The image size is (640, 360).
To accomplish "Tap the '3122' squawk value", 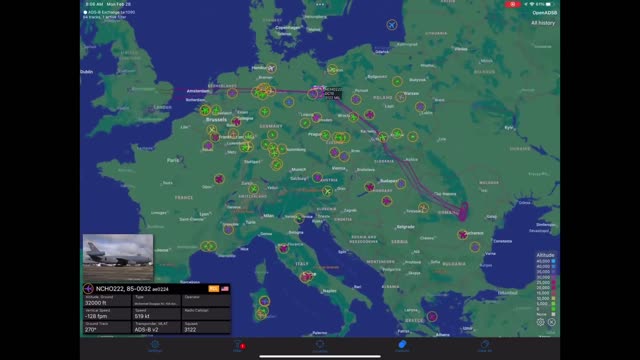I will coord(190,329).
